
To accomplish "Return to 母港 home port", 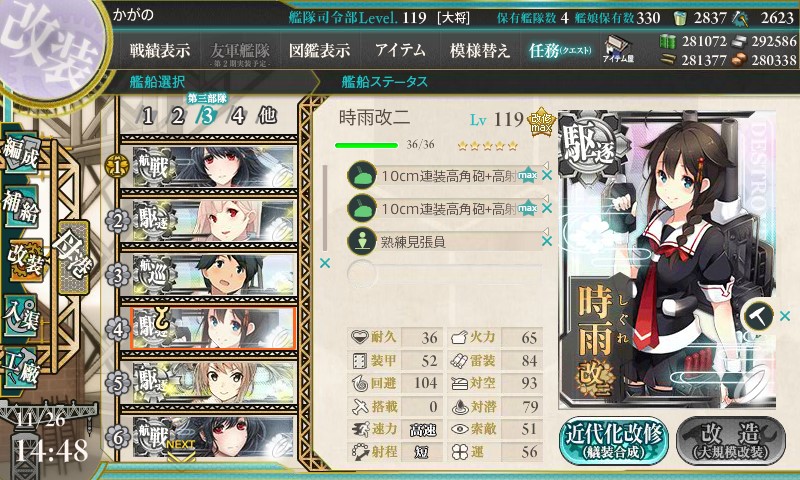I will 74,257.
